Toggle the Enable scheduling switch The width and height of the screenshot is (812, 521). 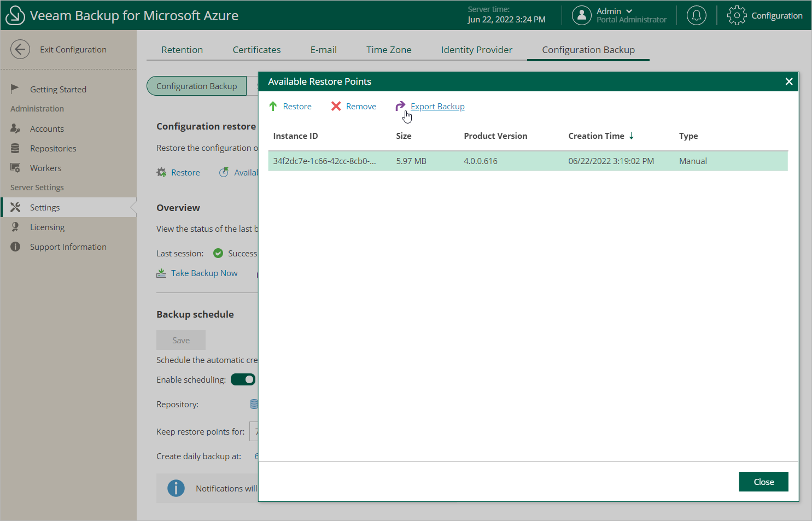pyautogui.click(x=243, y=379)
